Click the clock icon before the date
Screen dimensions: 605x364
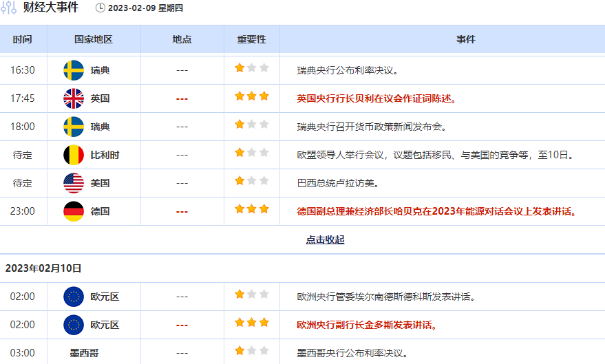coord(100,8)
